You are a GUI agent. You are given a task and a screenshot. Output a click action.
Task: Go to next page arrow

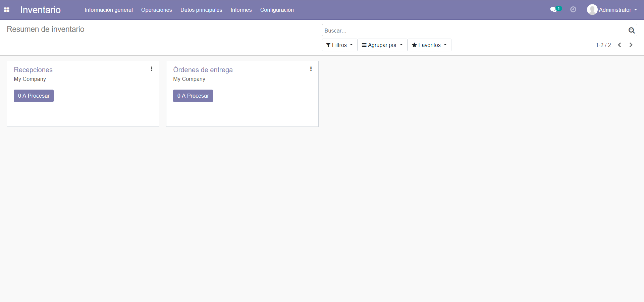(631, 45)
